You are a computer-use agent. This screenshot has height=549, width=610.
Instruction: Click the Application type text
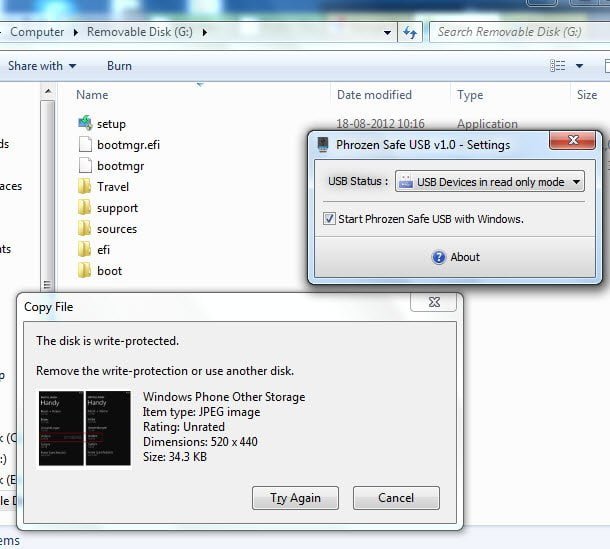pyautogui.click(x=487, y=124)
